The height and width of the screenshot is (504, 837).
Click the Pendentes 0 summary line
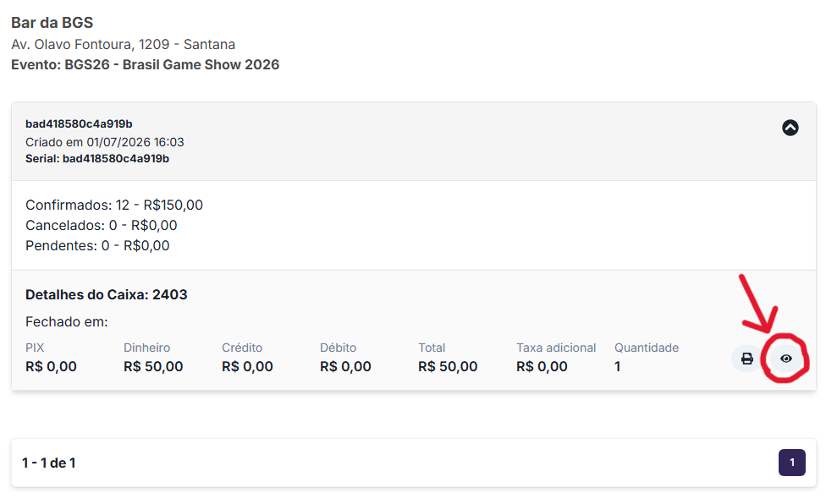coord(97,245)
